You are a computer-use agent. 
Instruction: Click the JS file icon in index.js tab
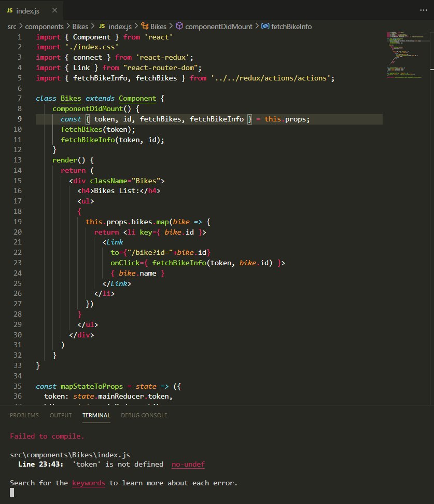click(10, 10)
